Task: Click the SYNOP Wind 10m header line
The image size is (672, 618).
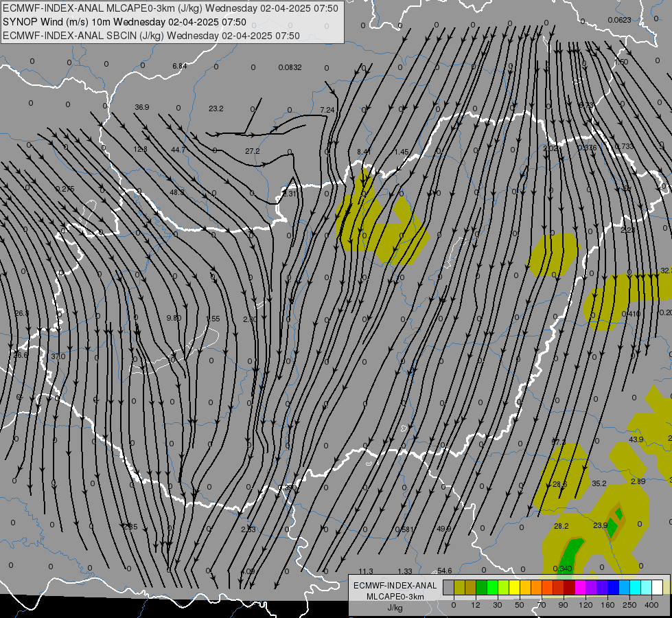Action: pos(124,22)
